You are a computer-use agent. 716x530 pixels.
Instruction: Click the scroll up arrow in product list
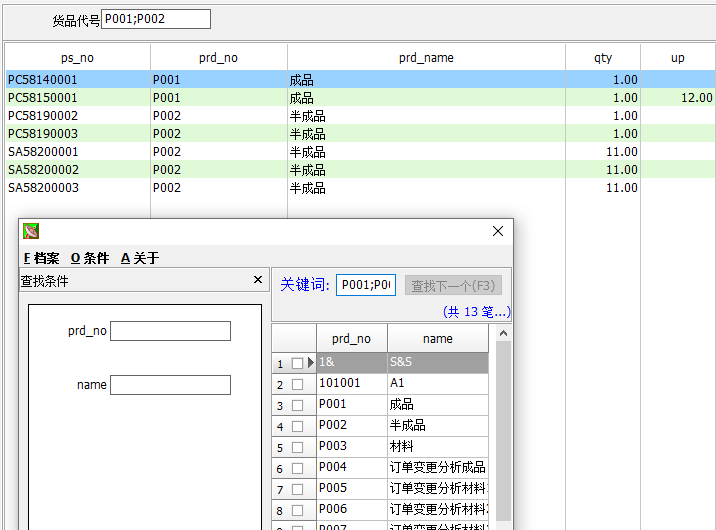tap(503, 333)
